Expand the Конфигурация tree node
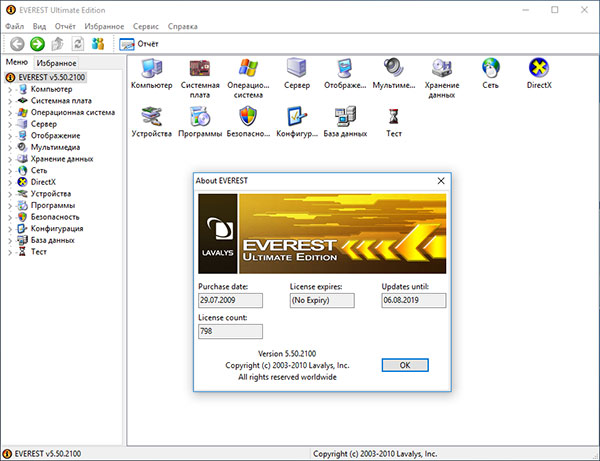Screen dimensions: 600x461 tap(10, 229)
